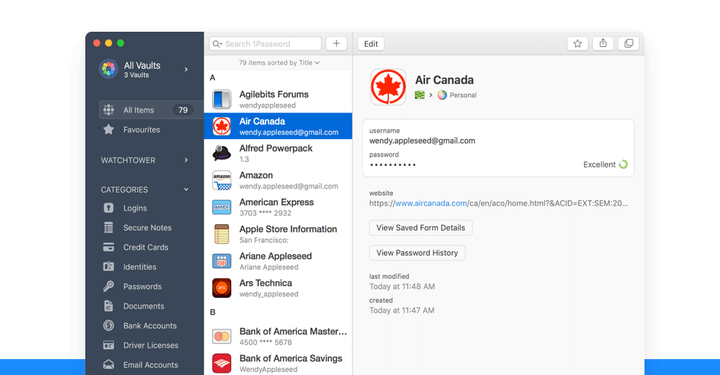This screenshot has width=720, height=375.
Task: Expand the Watchtower section chevron
Action: point(186,160)
